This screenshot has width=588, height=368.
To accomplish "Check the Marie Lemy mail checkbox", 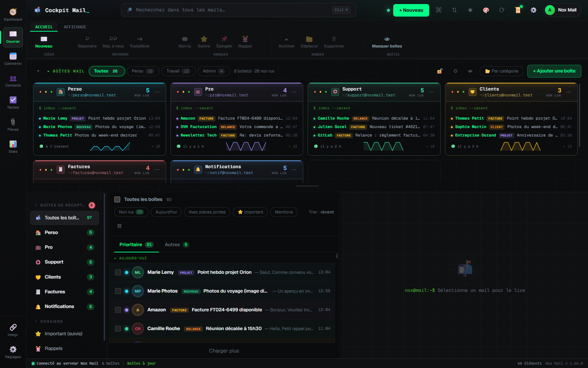I will pyautogui.click(x=118, y=272).
